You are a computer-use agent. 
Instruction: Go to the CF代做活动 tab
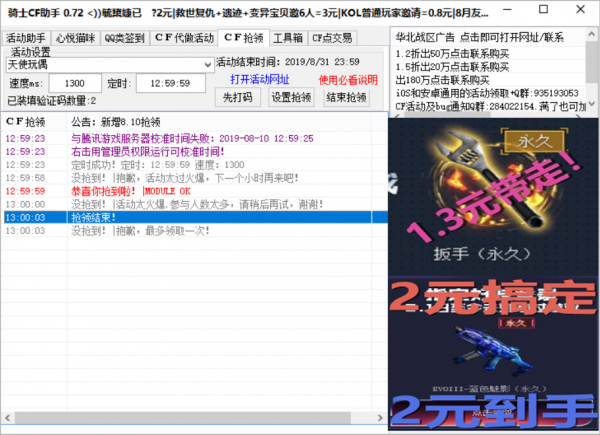point(184,38)
